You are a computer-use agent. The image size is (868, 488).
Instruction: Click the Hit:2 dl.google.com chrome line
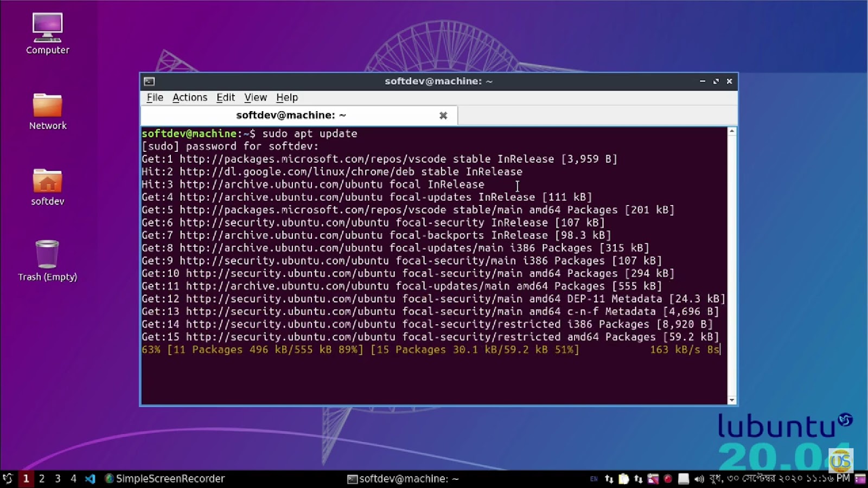coord(332,172)
